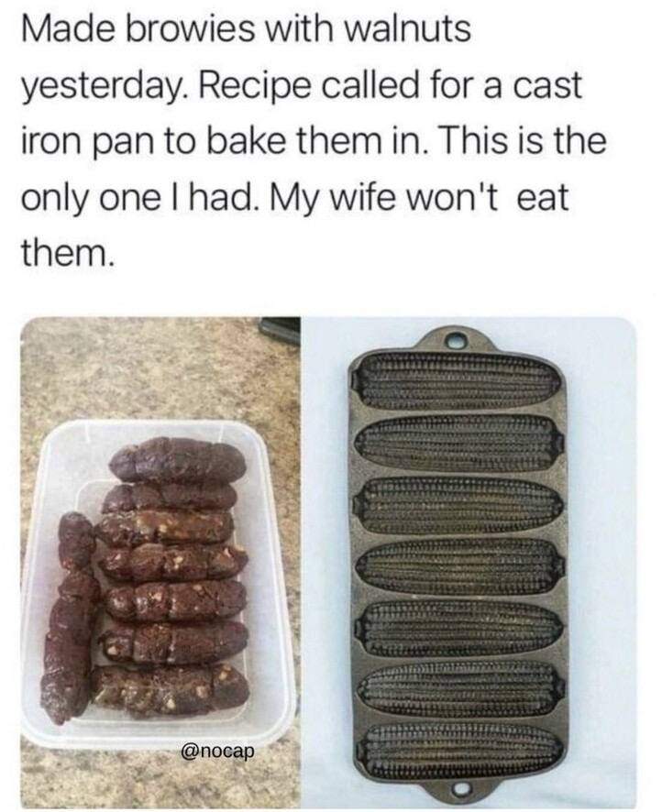The width and height of the screenshot is (662, 812).
Task: Select the second corn mold from top
Action: tap(459, 444)
